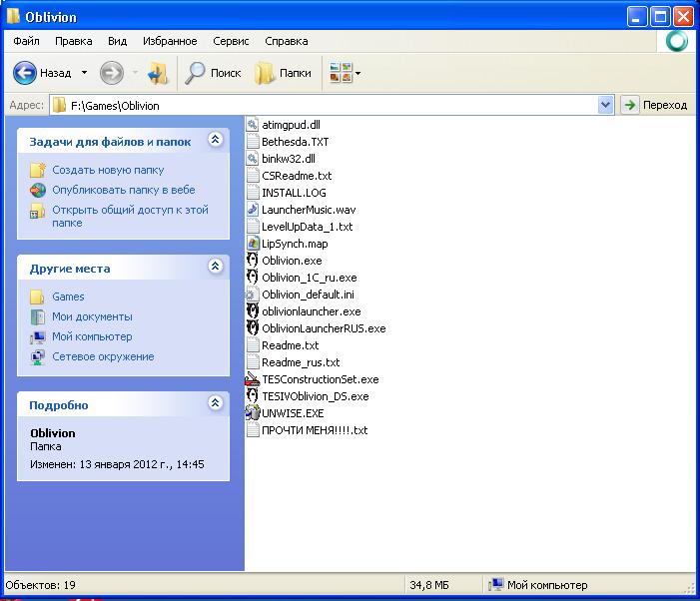
Task: Click the Переход go button
Action: coord(655,105)
